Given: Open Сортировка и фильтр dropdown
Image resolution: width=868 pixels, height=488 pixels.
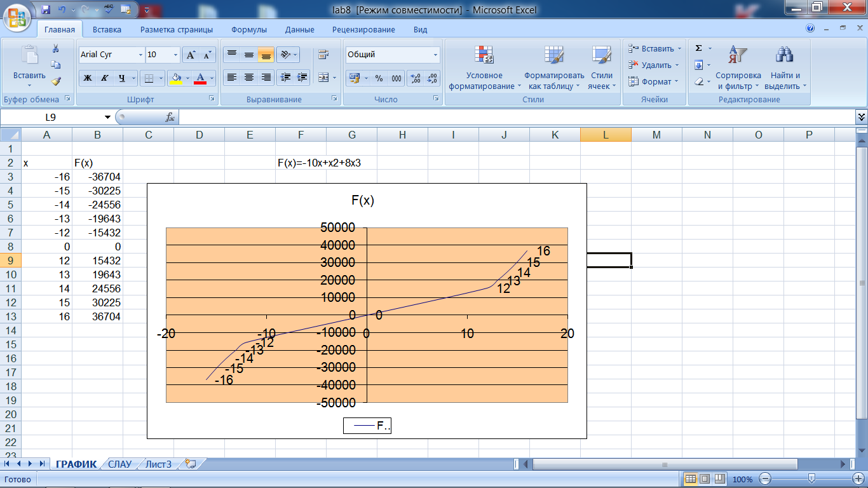Looking at the screenshot, I should click(738, 68).
